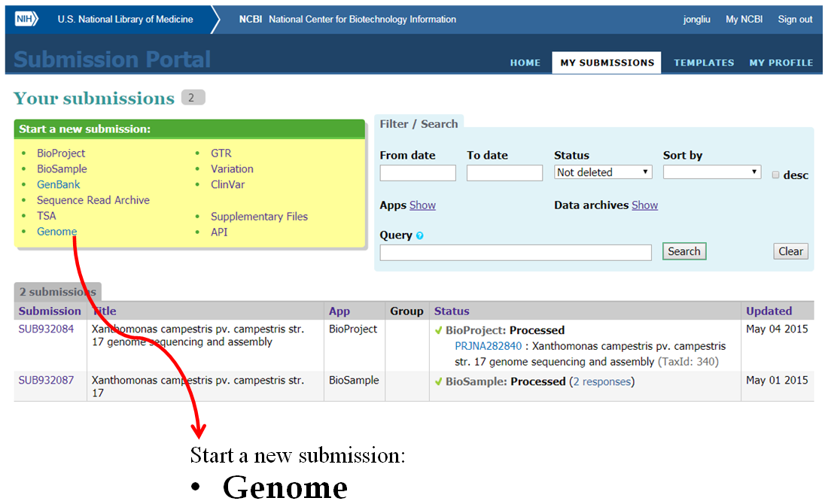Viewport: 828px width, 504px height.
Task: Show the Apps filter options
Action: (x=422, y=205)
